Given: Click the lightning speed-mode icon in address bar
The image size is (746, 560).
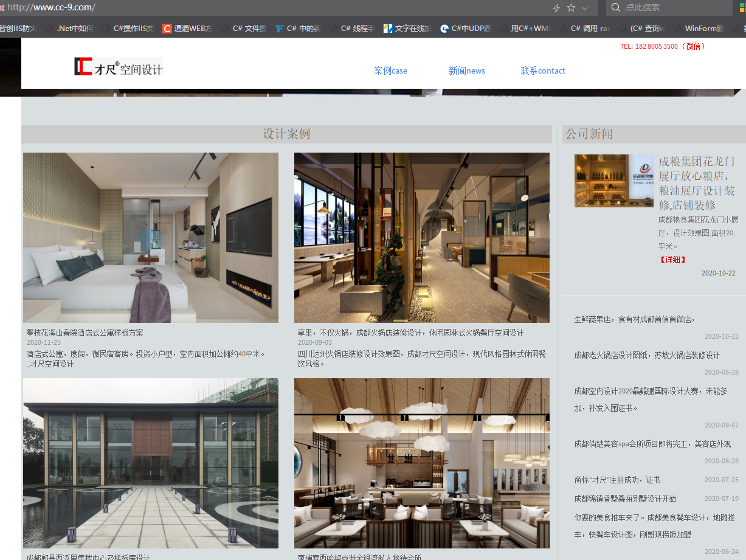Looking at the screenshot, I should coord(556,8).
